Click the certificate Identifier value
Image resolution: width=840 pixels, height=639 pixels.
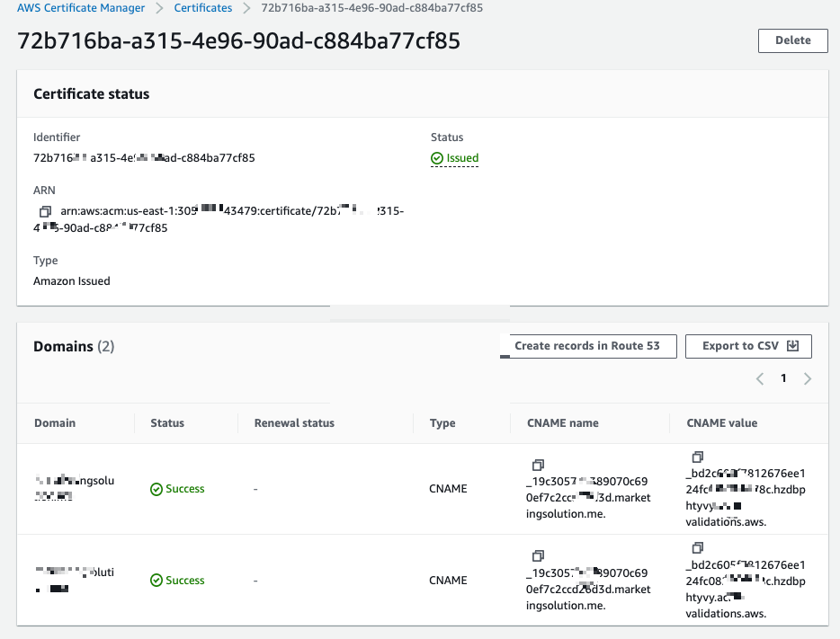(144, 158)
